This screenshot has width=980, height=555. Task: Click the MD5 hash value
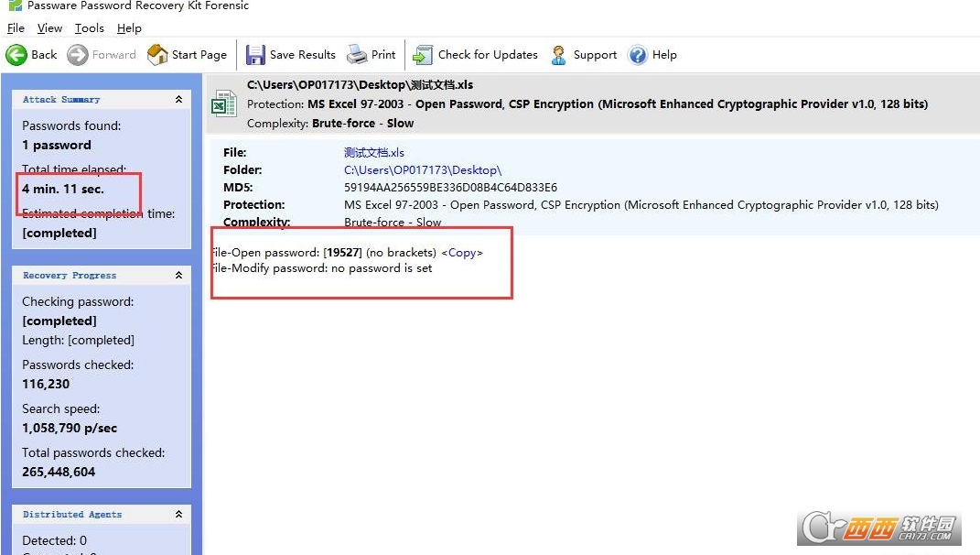tap(450, 188)
